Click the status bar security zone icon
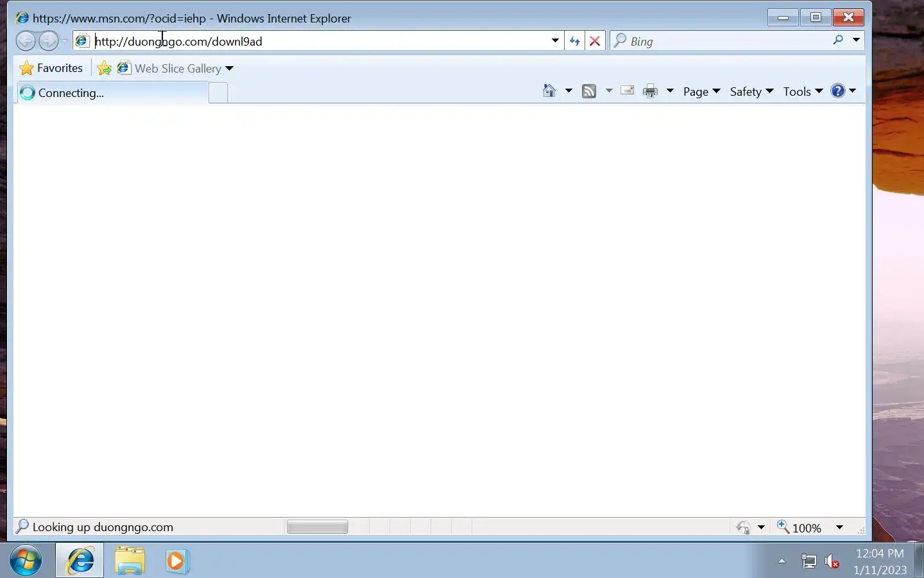This screenshot has width=924, height=578. click(x=744, y=527)
